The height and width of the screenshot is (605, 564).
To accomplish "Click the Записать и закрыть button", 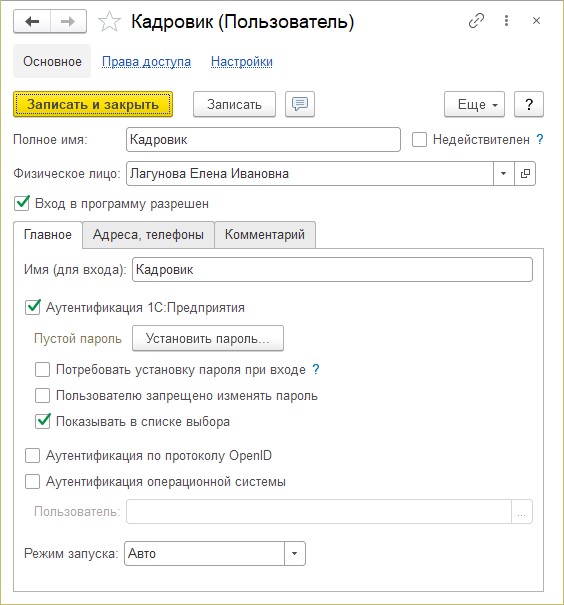I will 93,104.
